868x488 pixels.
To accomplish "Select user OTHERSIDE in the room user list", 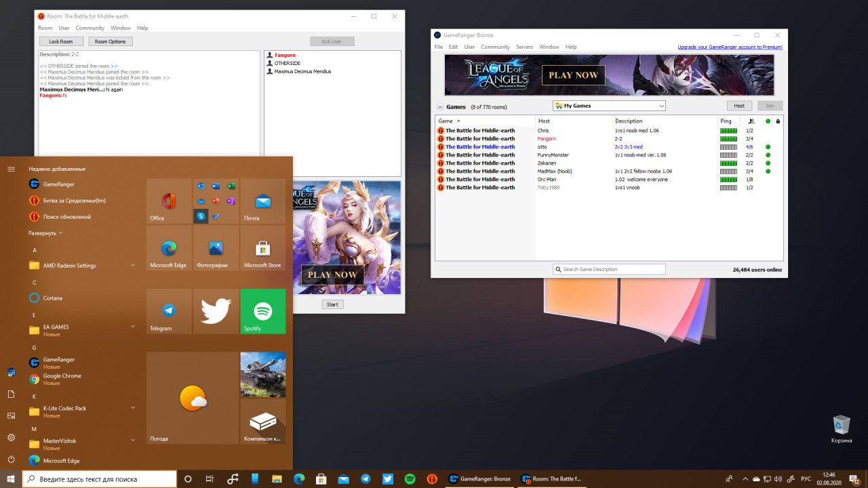I will click(288, 63).
